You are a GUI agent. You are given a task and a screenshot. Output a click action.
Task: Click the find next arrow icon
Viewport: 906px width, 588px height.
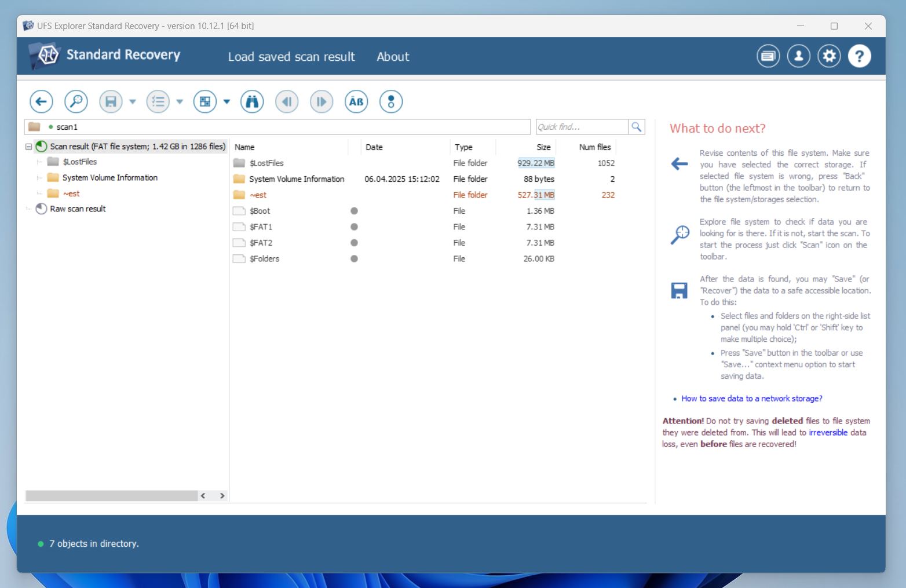(x=322, y=102)
